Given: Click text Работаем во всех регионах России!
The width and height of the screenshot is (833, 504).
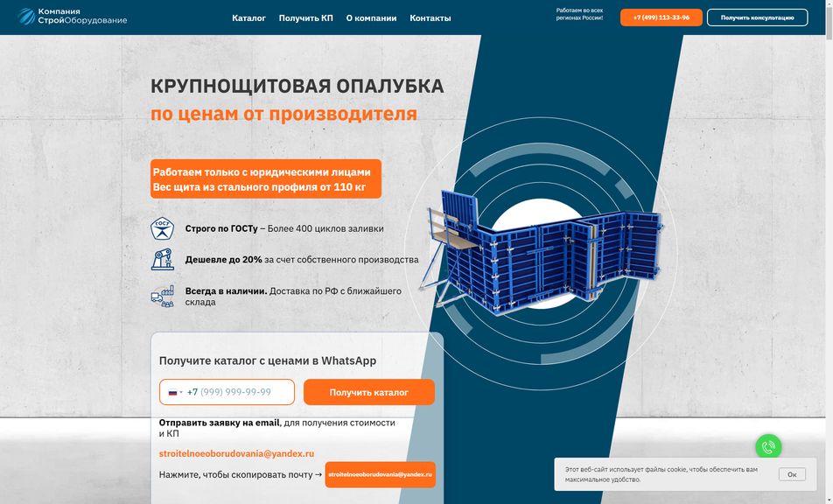Looking at the screenshot, I should click(x=579, y=14).
